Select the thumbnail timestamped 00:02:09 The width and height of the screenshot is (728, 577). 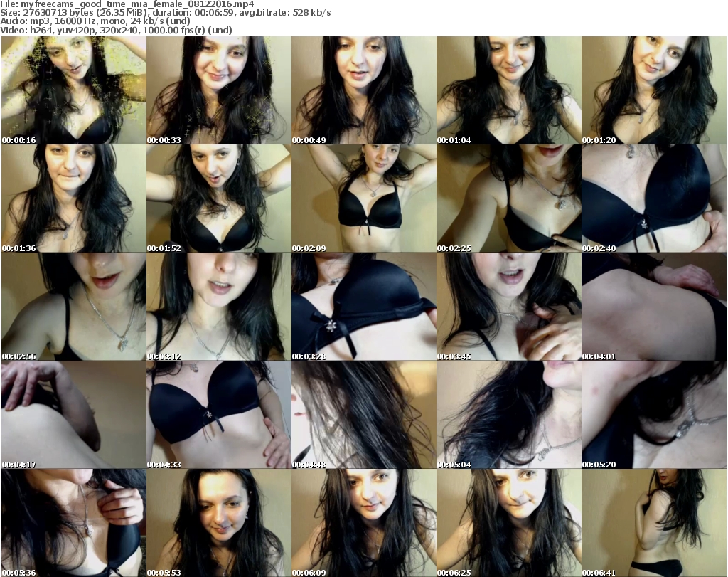[363, 198]
